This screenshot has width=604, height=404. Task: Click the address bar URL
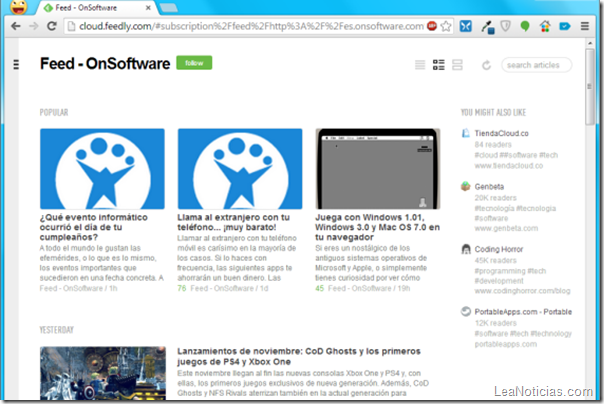pyautogui.click(x=251, y=26)
